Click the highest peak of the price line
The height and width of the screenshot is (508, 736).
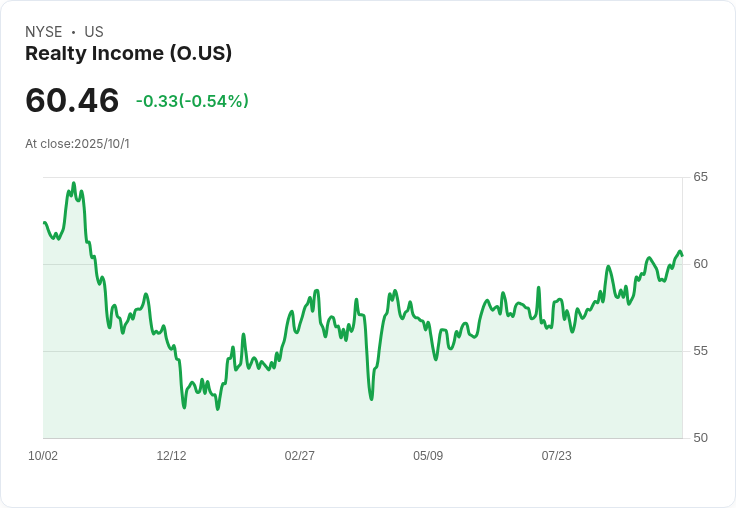point(73,184)
